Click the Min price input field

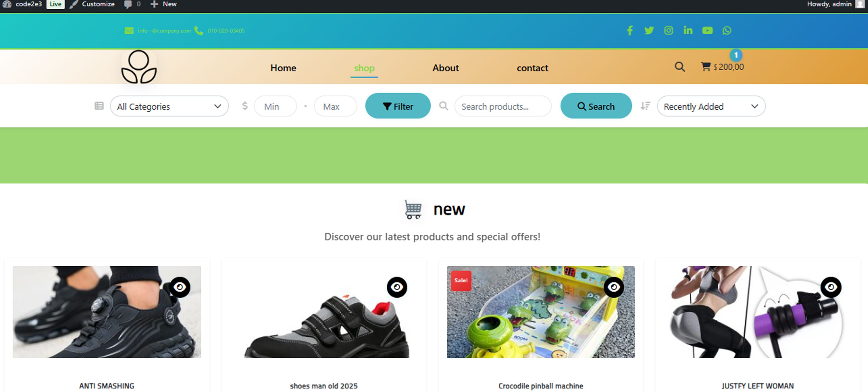(275, 106)
